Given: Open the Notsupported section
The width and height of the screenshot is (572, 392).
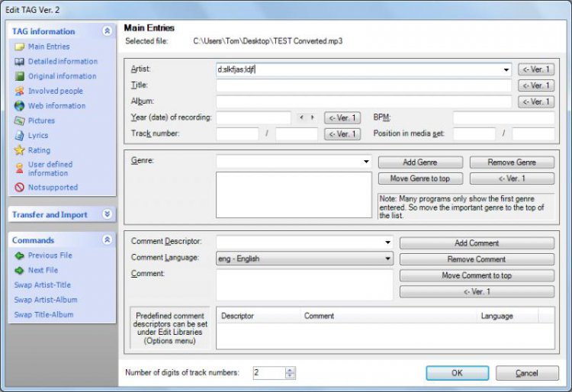Looking at the screenshot, I should click(53, 187).
